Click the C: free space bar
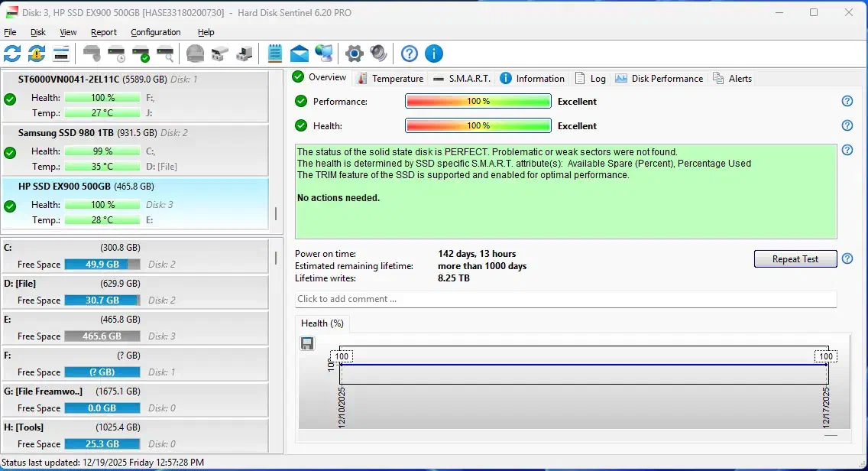 (102, 265)
